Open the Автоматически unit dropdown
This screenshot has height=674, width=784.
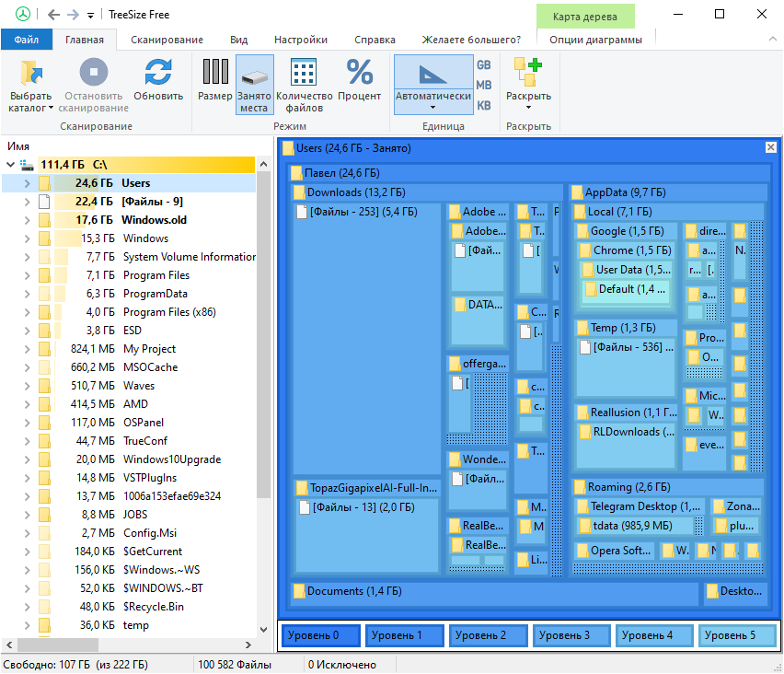[433, 85]
